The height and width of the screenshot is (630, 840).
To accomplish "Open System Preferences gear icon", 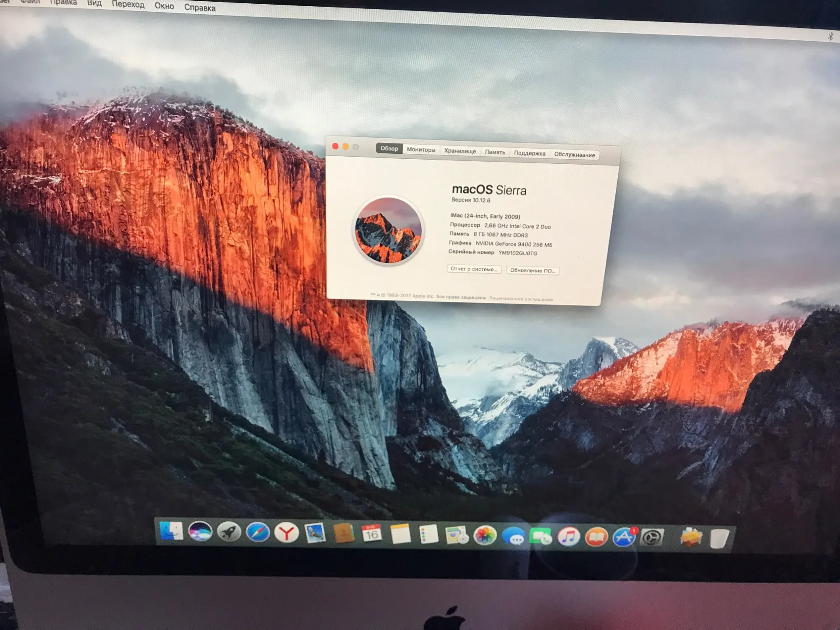I will coord(651,538).
